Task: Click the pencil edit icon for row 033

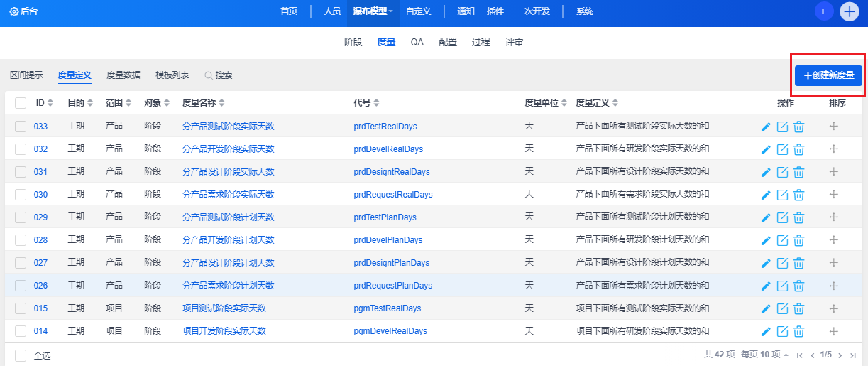Action: 766,127
